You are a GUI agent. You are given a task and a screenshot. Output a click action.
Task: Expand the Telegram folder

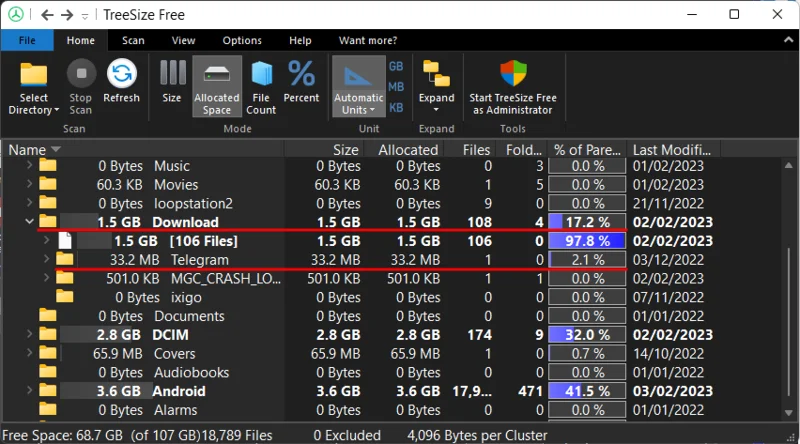pyautogui.click(x=46, y=259)
